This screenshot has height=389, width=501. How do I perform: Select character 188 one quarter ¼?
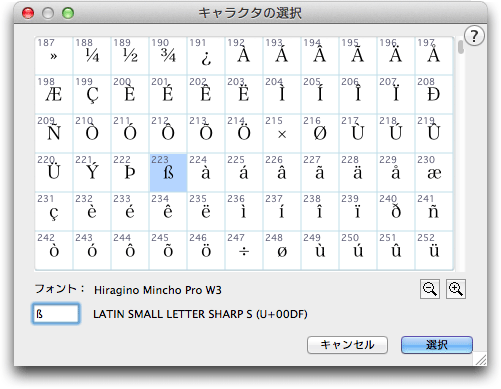(92, 56)
